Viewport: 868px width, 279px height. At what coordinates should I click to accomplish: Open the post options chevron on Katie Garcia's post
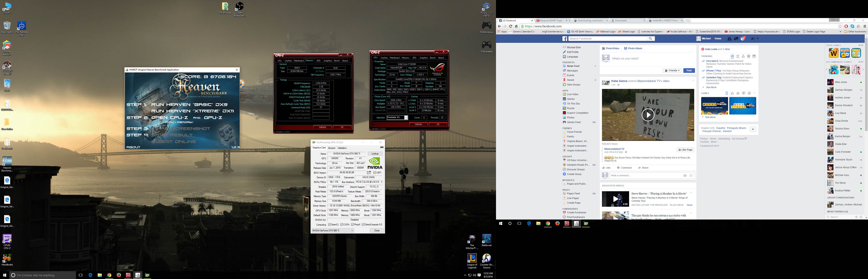click(693, 81)
